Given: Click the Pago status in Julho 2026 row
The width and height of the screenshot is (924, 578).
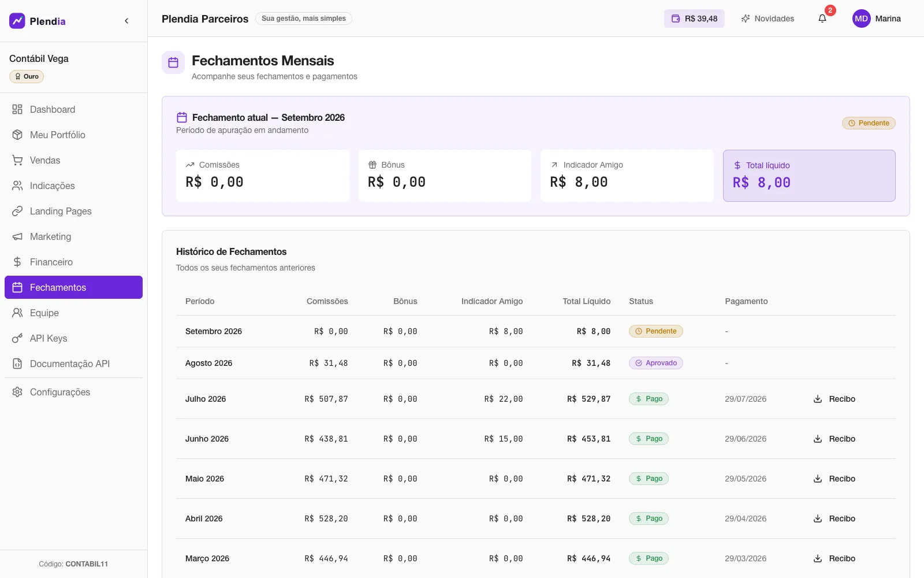Looking at the screenshot, I should click(x=649, y=399).
